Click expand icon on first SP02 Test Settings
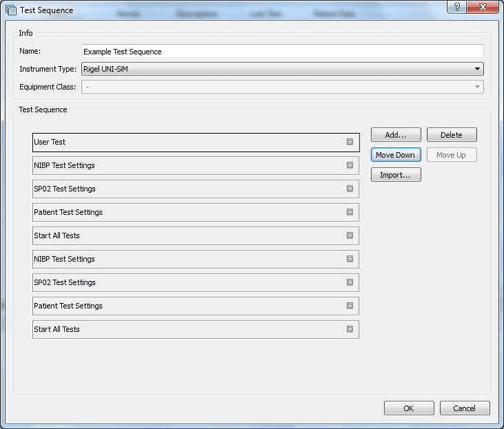Viewport: 504px width, 429px height. pyautogui.click(x=350, y=189)
